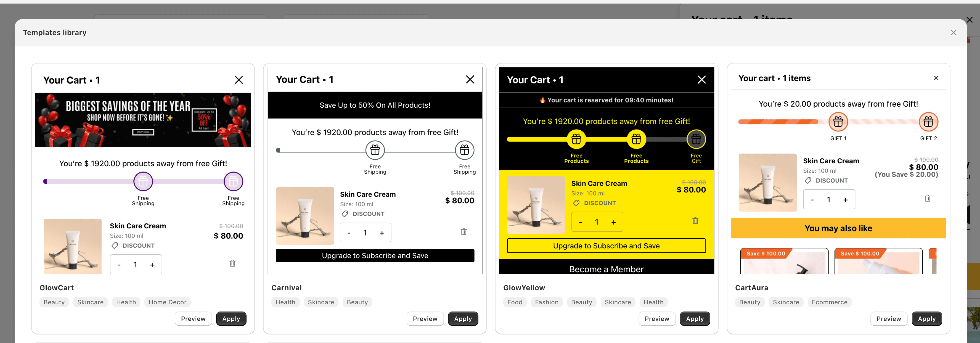Viewport: 980px width, 343px height.
Task: Click the Biggest Savings of the Year banner
Action: point(143,120)
